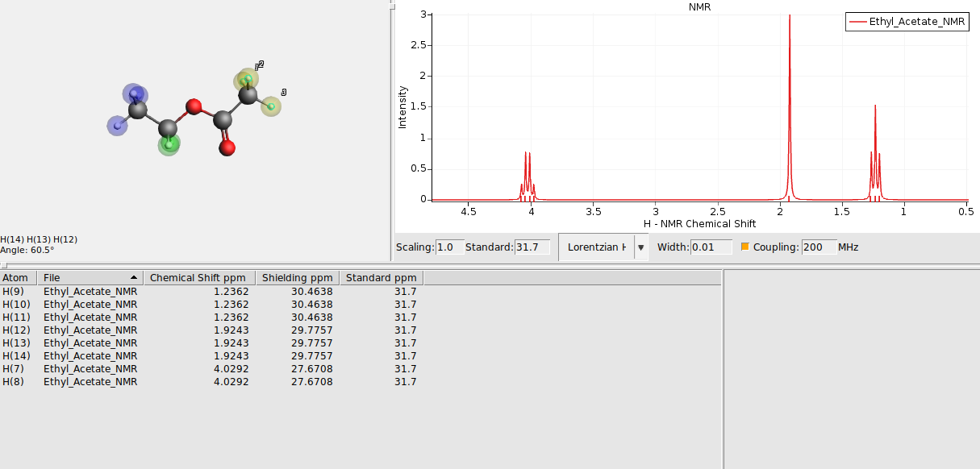Image resolution: width=980 pixels, height=469 pixels.
Task: Sort by the Chemical Shift ppm header
Action: [x=198, y=277]
